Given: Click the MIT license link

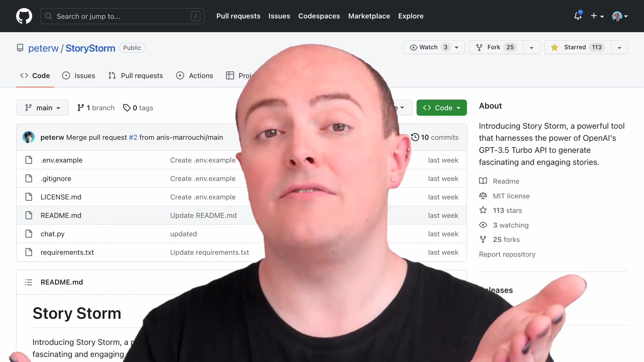Looking at the screenshot, I should [x=511, y=196].
